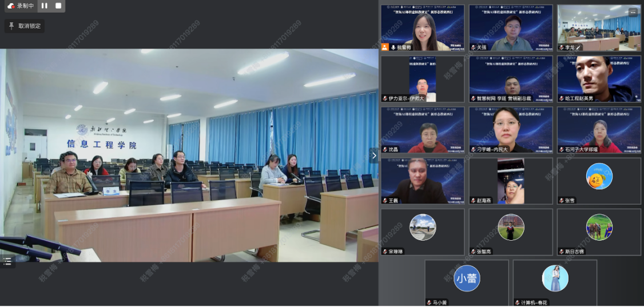Screen dimensions: 644x307
Task: Click the main pinned classroom video
Action: pos(189,156)
